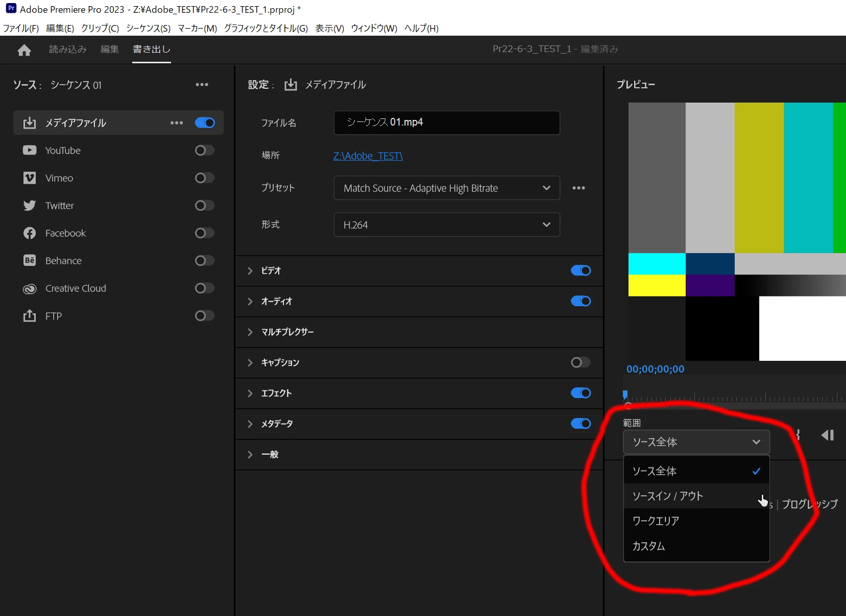The width and height of the screenshot is (846, 616).
Task: Expand the マルチプレクサー section
Action: [x=250, y=332]
